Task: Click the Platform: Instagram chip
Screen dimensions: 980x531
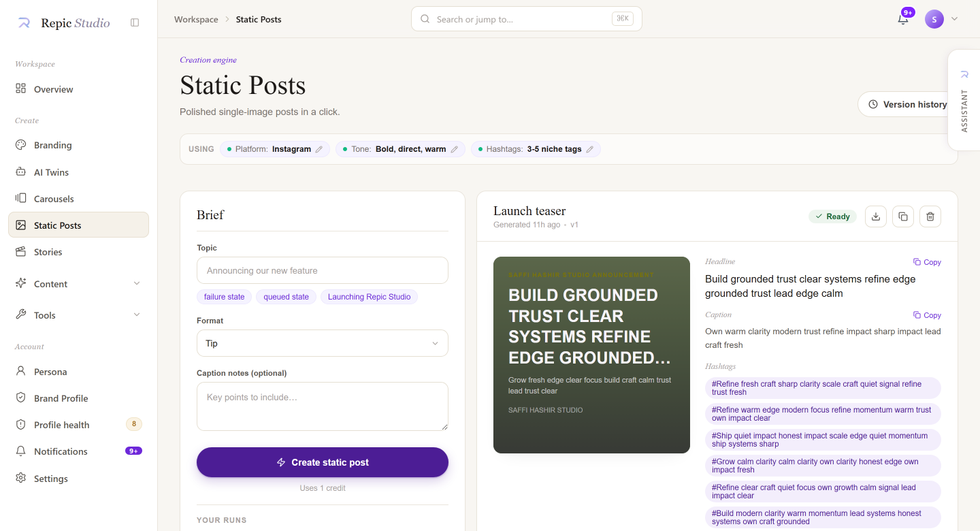Action: 275,149
